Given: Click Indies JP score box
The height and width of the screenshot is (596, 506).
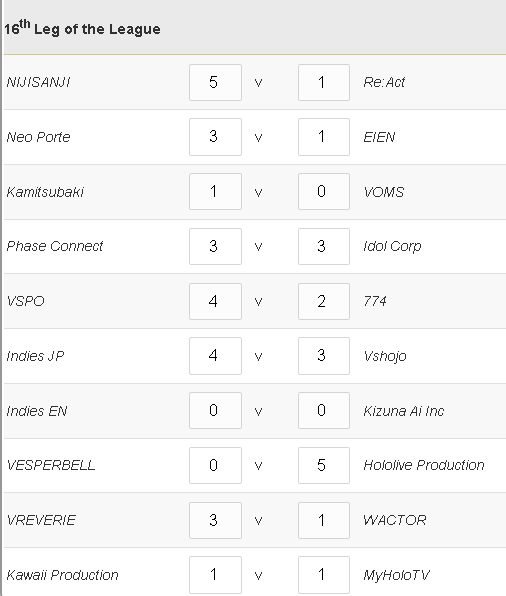Looking at the screenshot, I should [215, 356].
